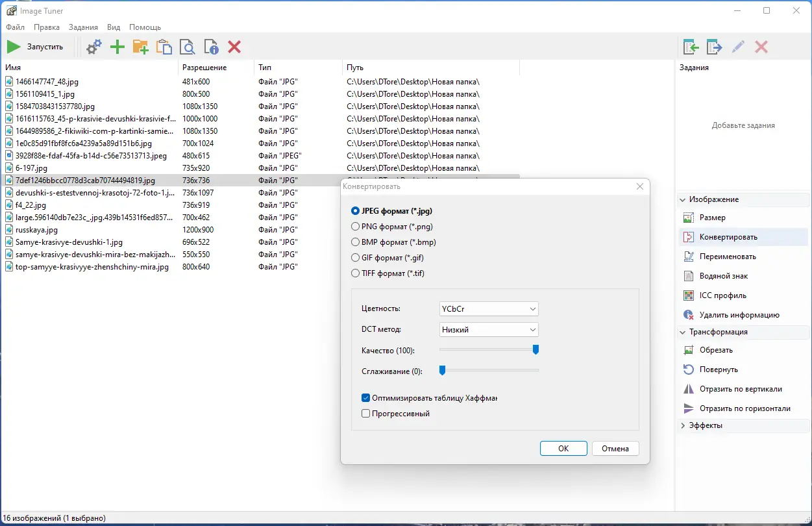Enable the Прогрессивный checkbox
Image resolution: width=812 pixels, height=526 pixels.
click(x=366, y=414)
